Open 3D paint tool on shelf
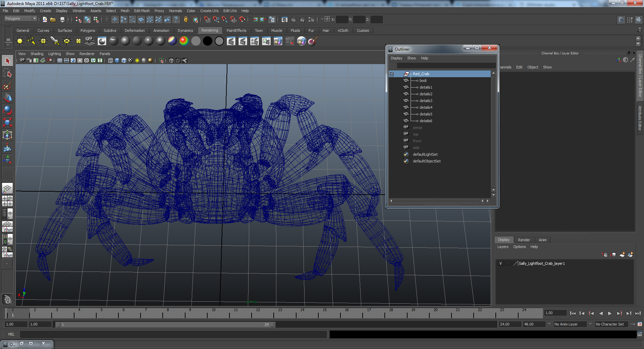The width and height of the screenshot is (644, 349). 313,41
